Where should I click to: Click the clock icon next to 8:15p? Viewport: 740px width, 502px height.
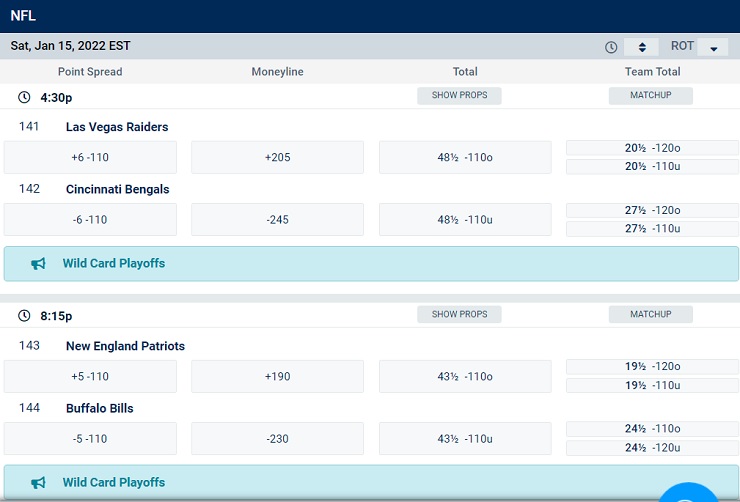[24, 316]
